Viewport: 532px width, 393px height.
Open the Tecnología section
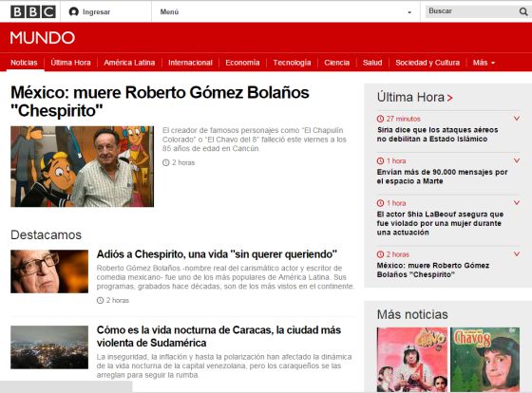292,63
